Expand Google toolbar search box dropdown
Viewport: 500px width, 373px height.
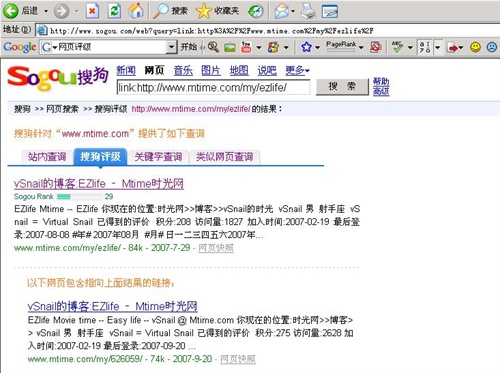pyautogui.click(x=171, y=47)
